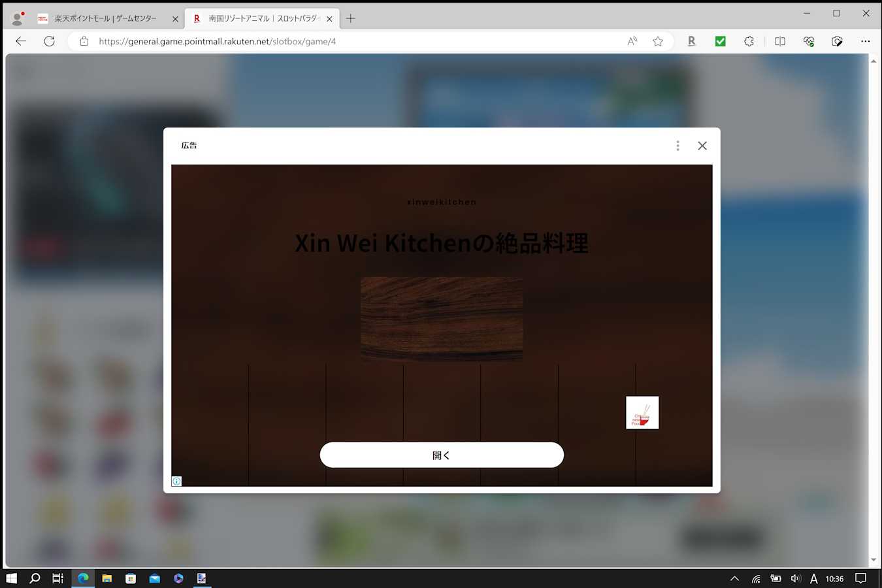
Task: Open the Windows Start menu
Action: tap(11, 578)
